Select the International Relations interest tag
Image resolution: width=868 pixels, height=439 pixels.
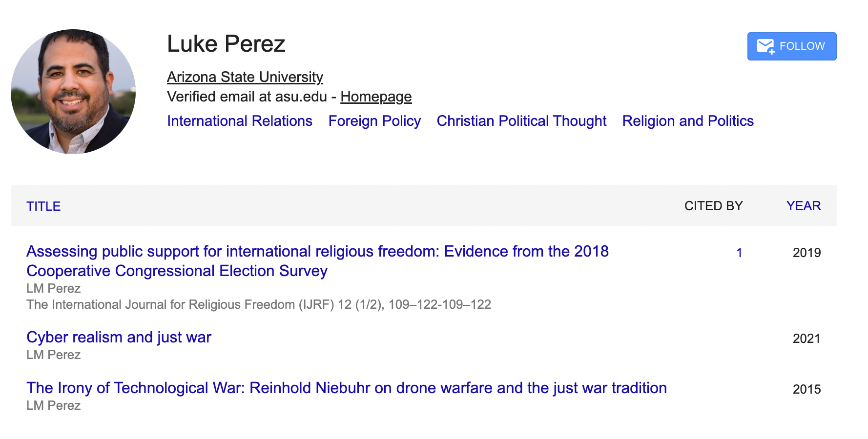pos(239,121)
